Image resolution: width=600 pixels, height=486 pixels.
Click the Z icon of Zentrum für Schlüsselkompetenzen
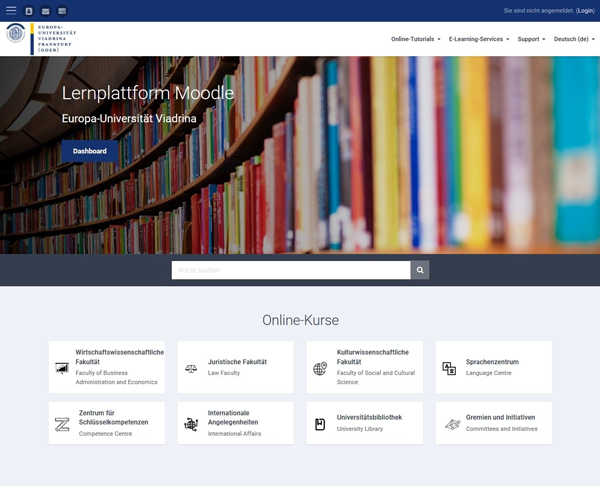tap(62, 424)
